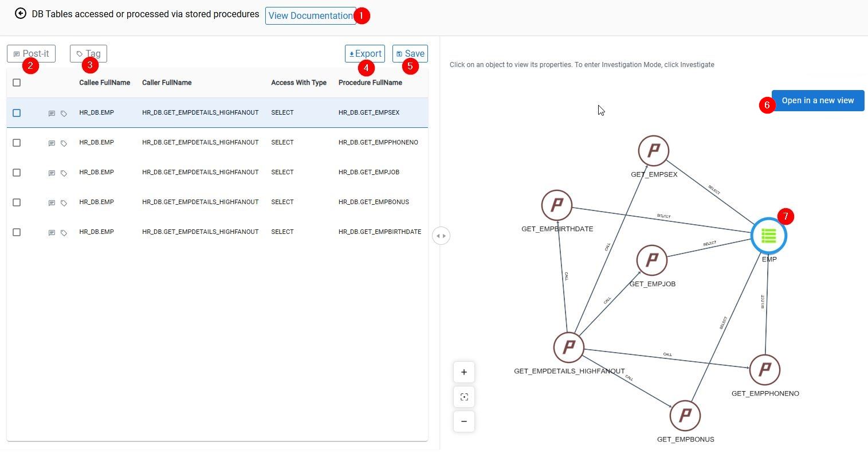Select the GET_EMPDETAILS_HIGHFANOUT procedure node
Image resolution: width=868 pixels, height=453 pixels.
click(x=569, y=347)
